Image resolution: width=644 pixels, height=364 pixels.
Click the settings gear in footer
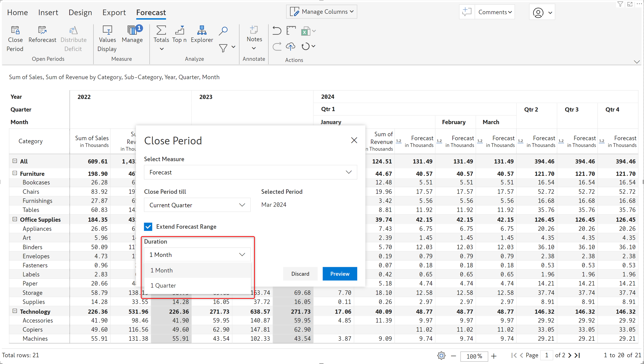coord(441,355)
